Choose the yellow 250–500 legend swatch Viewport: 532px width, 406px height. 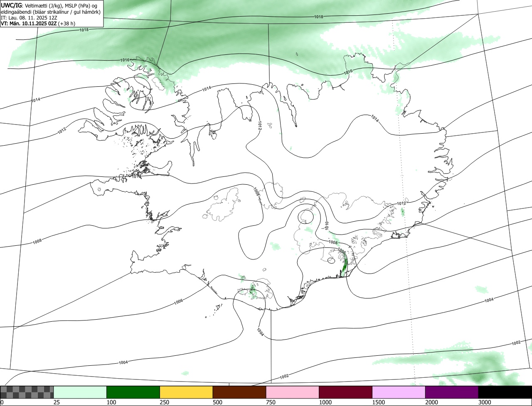(186, 392)
